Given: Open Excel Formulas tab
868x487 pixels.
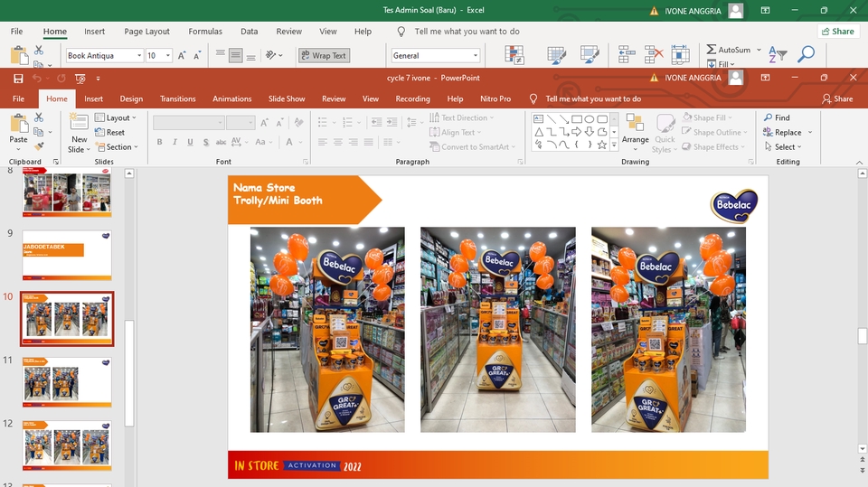Looking at the screenshot, I should click(x=205, y=32).
